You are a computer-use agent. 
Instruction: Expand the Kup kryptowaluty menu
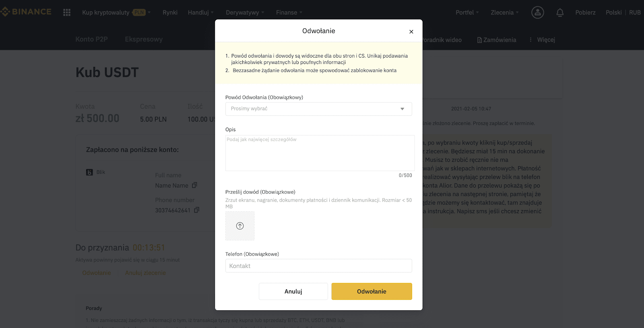[x=116, y=12]
